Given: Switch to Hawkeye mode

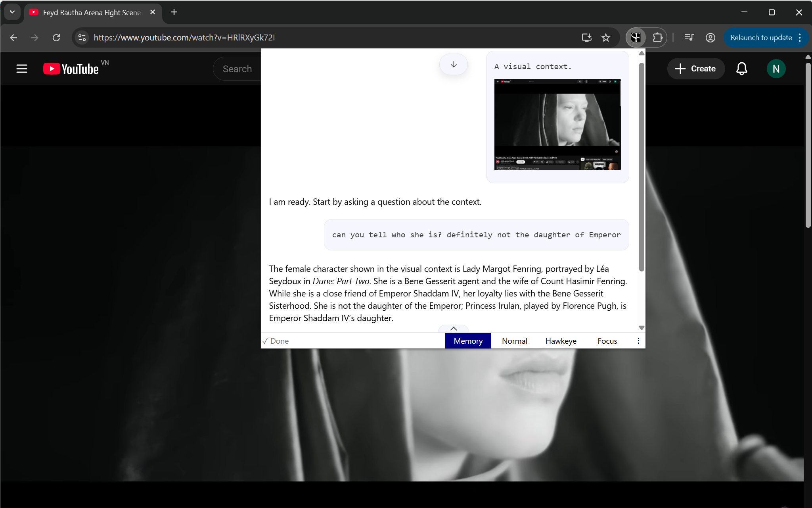Looking at the screenshot, I should click(561, 341).
